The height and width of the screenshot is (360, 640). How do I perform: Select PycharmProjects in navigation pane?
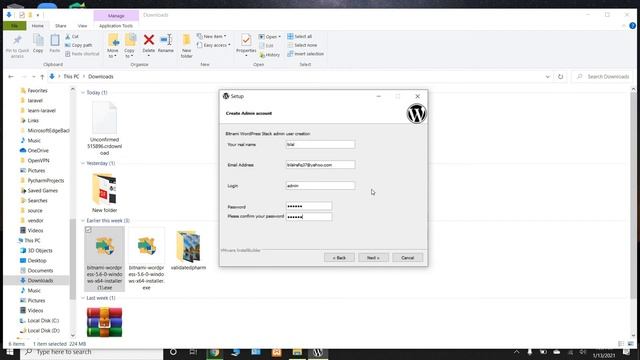pos(45,180)
